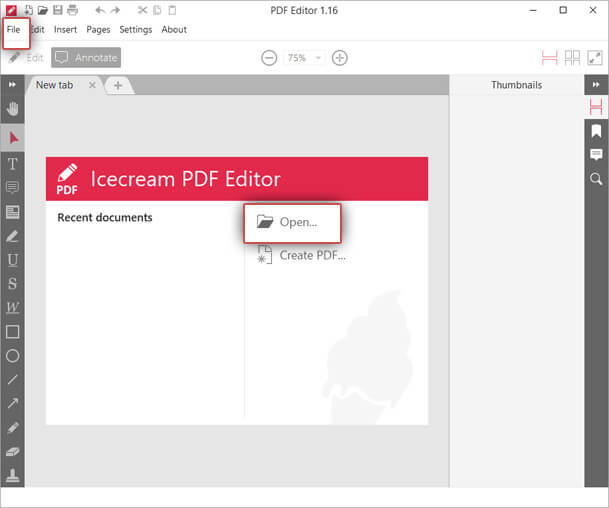
Task: Collapse the right Thumbnails panel
Action: click(596, 85)
